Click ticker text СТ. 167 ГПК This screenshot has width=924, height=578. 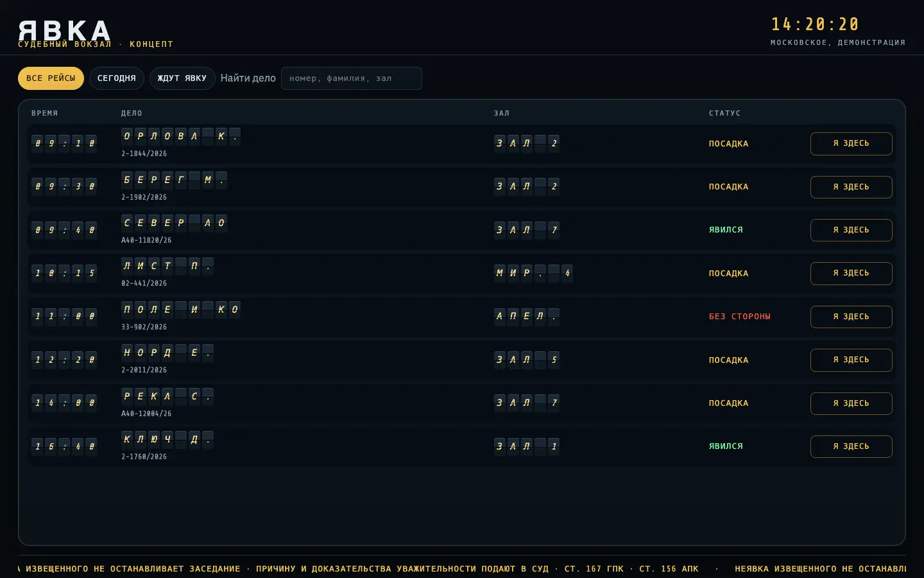click(x=594, y=569)
